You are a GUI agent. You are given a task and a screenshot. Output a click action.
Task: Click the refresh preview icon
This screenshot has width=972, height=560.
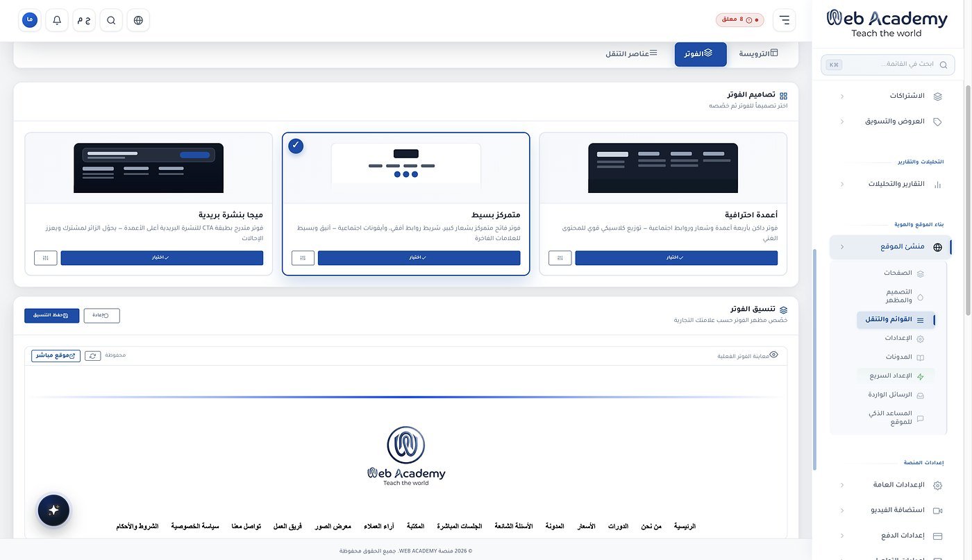93,356
